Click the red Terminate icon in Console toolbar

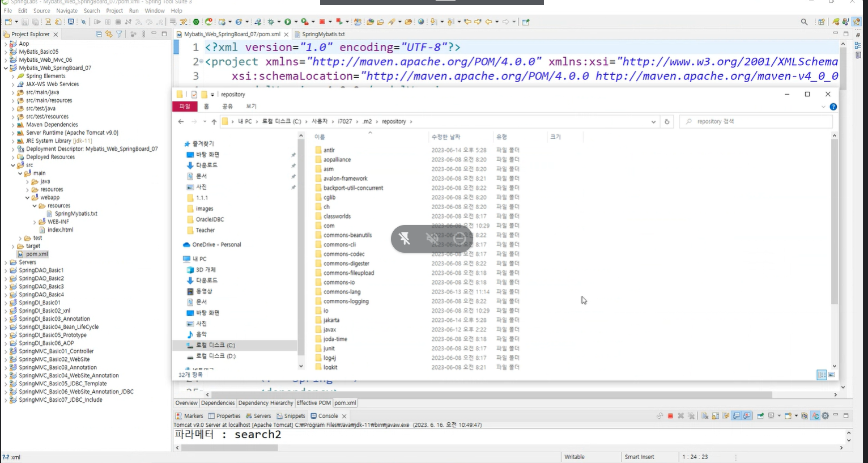[670, 416]
